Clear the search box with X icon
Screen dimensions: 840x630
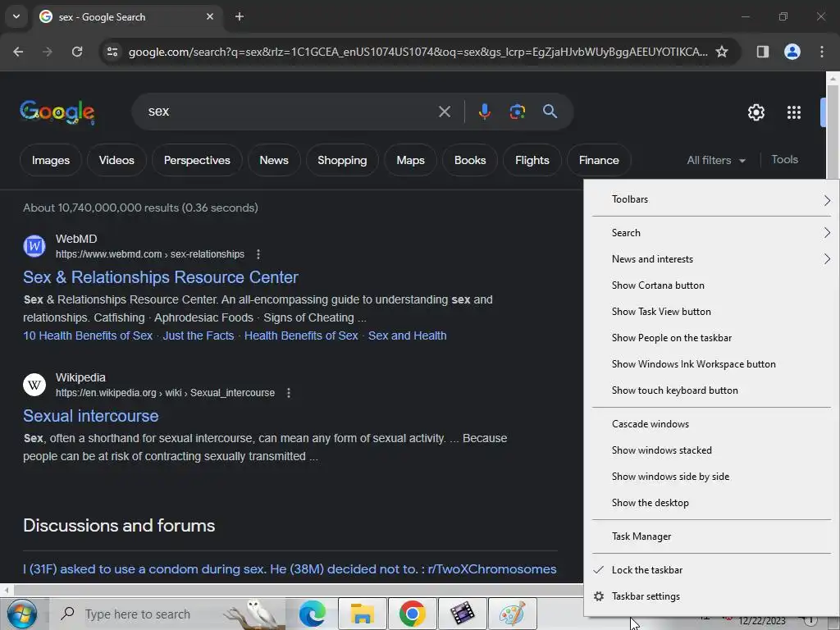click(x=444, y=112)
